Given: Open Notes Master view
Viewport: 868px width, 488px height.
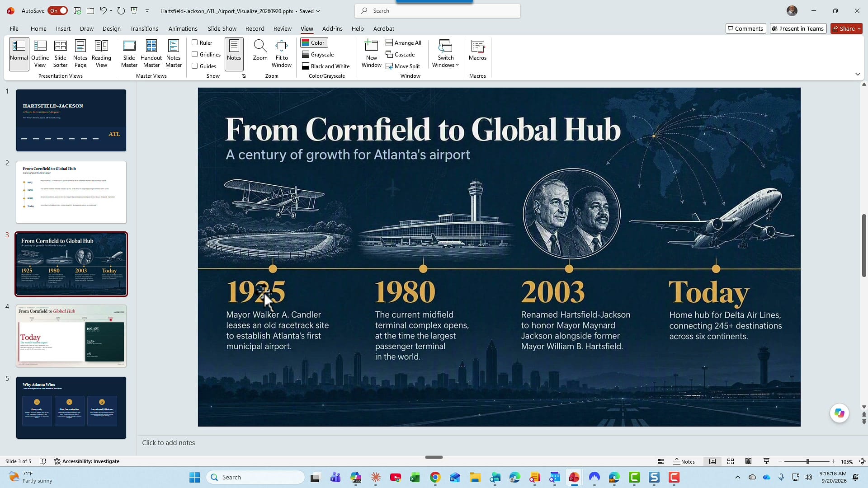Looking at the screenshot, I should [x=173, y=54].
